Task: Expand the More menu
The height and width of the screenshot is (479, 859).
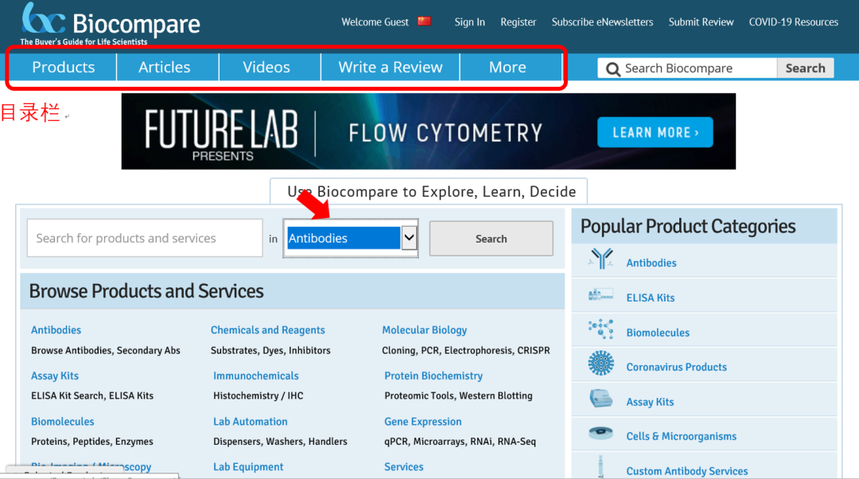Action: coord(507,67)
